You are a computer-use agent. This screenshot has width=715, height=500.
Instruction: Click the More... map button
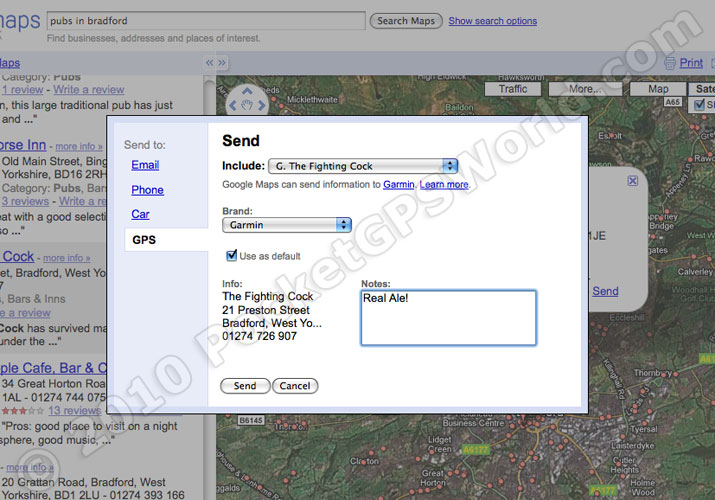585,89
